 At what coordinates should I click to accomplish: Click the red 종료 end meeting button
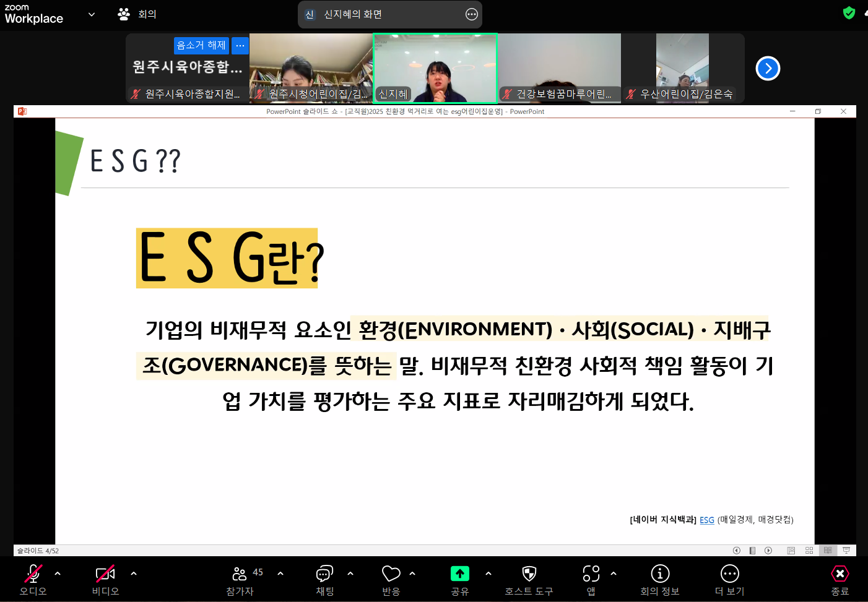click(x=840, y=574)
